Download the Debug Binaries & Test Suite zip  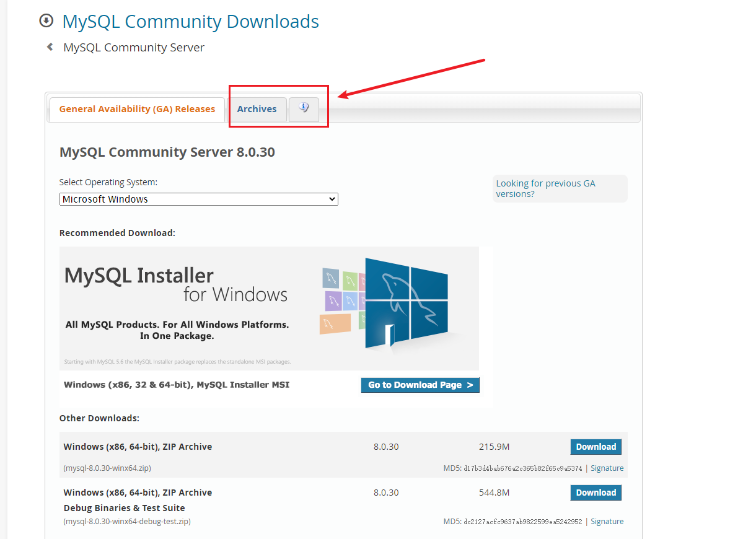(x=596, y=492)
